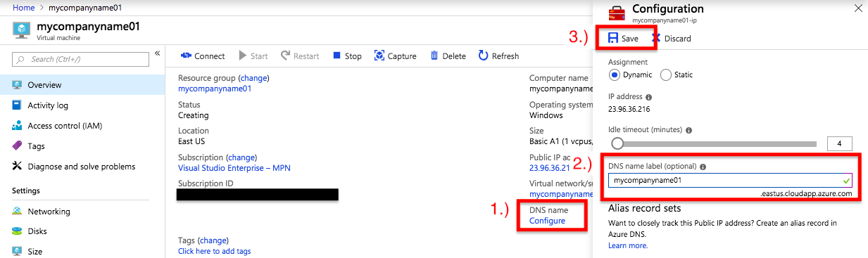Image resolution: width=868 pixels, height=258 pixels.
Task: Click the Start toolbar button
Action: pos(253,56)
